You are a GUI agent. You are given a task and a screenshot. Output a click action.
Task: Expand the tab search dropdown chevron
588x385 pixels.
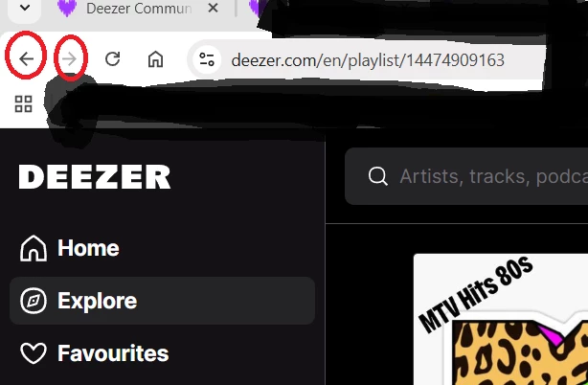25,7
